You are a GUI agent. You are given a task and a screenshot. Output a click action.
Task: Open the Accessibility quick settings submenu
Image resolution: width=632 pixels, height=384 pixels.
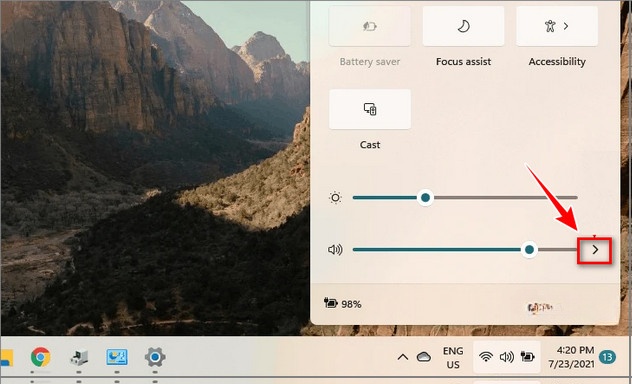[557, 26]
